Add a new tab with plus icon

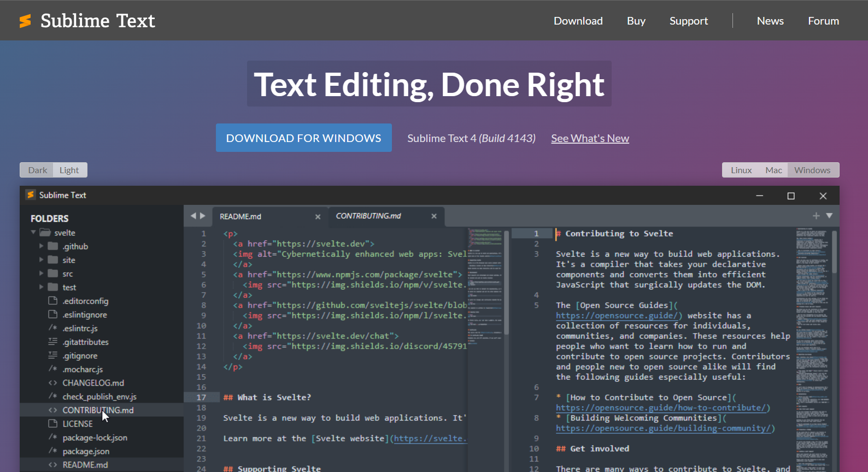tap(816, 216)
